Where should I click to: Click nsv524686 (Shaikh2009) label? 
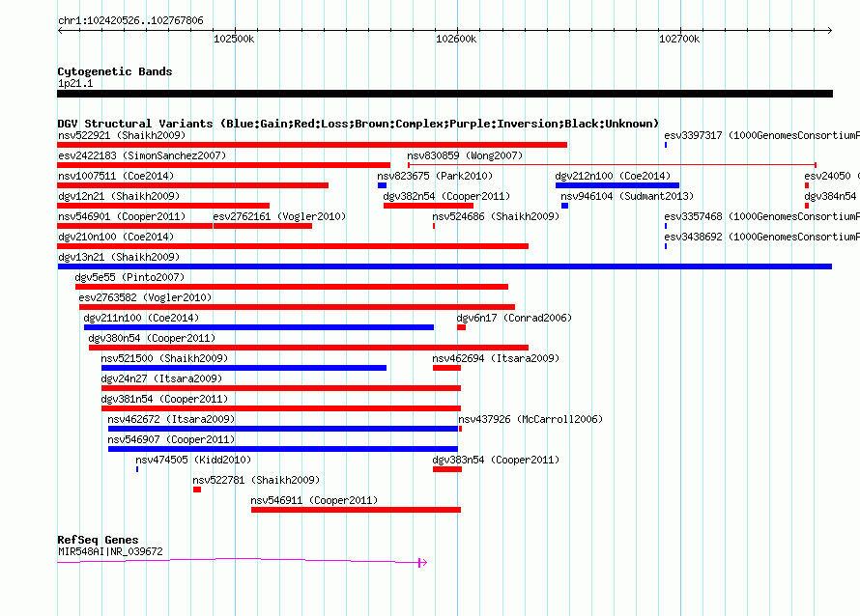pos(496,216)
